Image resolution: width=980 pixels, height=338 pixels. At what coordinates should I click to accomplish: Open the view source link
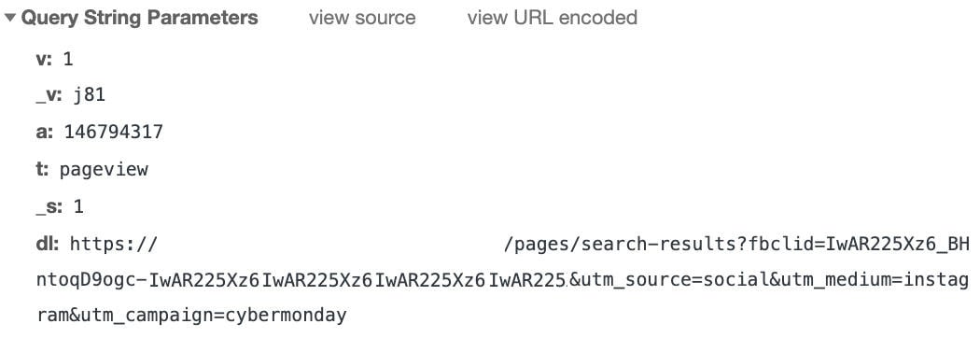(x=362, y=18)
